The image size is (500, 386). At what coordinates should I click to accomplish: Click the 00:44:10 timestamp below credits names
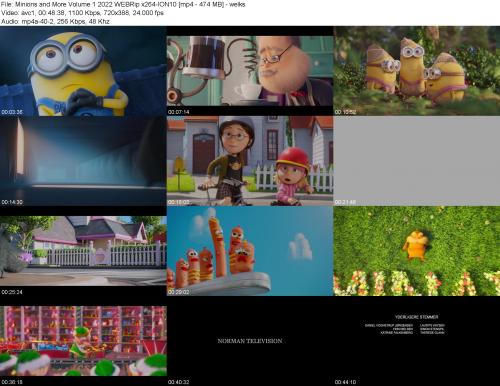pos(345,382)
